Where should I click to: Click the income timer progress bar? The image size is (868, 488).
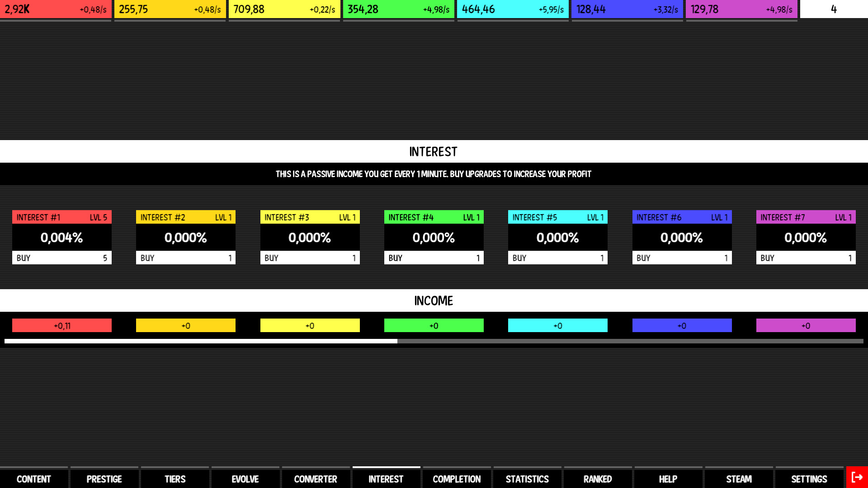click(x=434, y=341)
